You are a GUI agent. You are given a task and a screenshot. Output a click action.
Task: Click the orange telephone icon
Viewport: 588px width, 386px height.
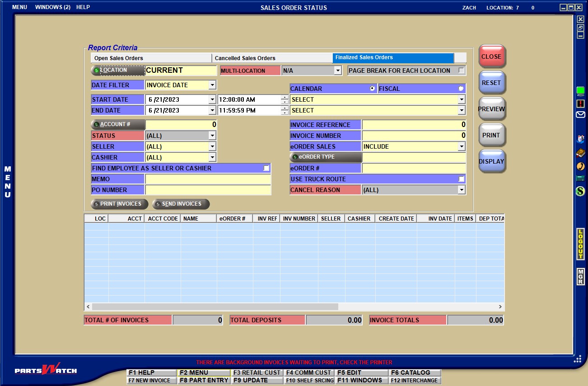[580, 166]
